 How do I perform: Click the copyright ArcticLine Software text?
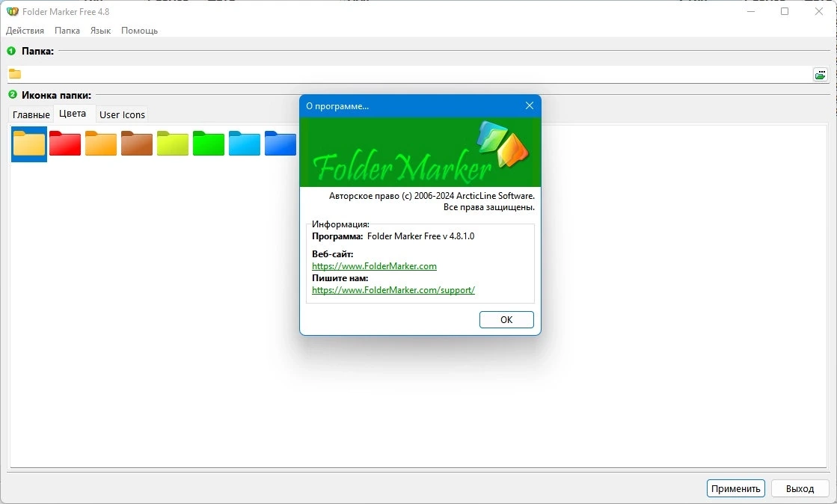(x=432, y=196)
